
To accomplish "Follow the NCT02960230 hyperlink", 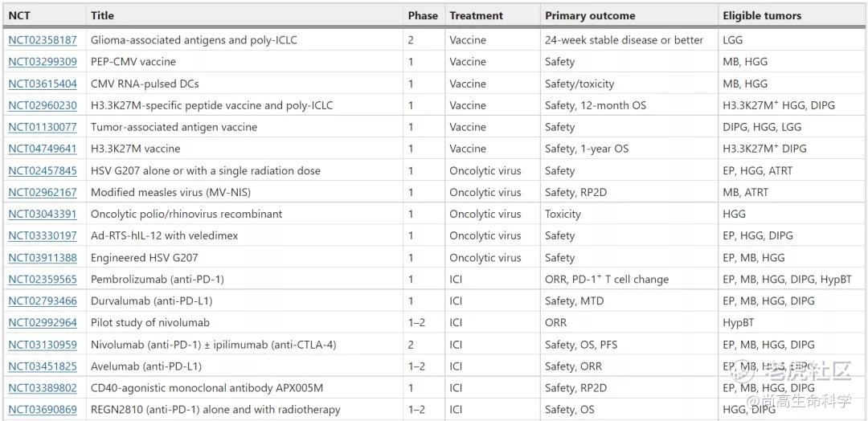I will coord(43,105).
